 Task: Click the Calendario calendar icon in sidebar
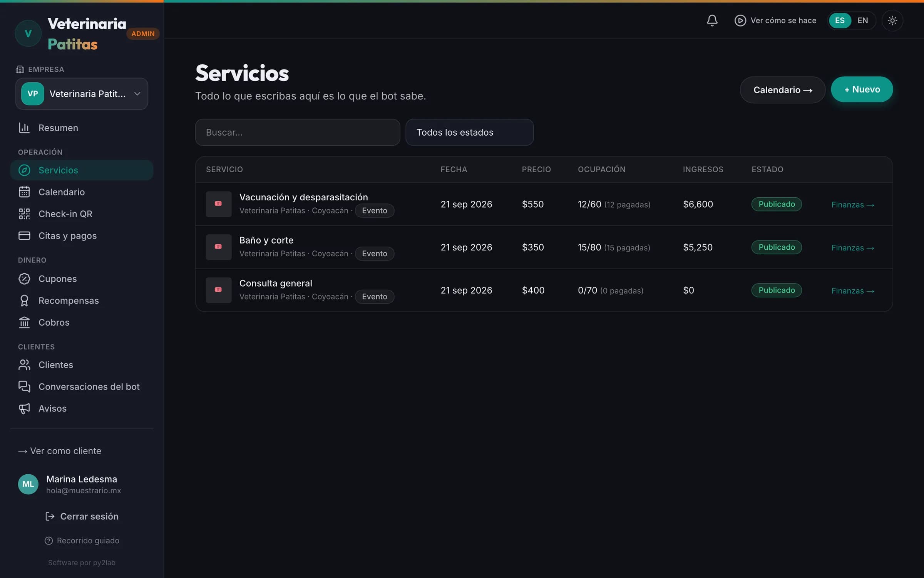24,192
